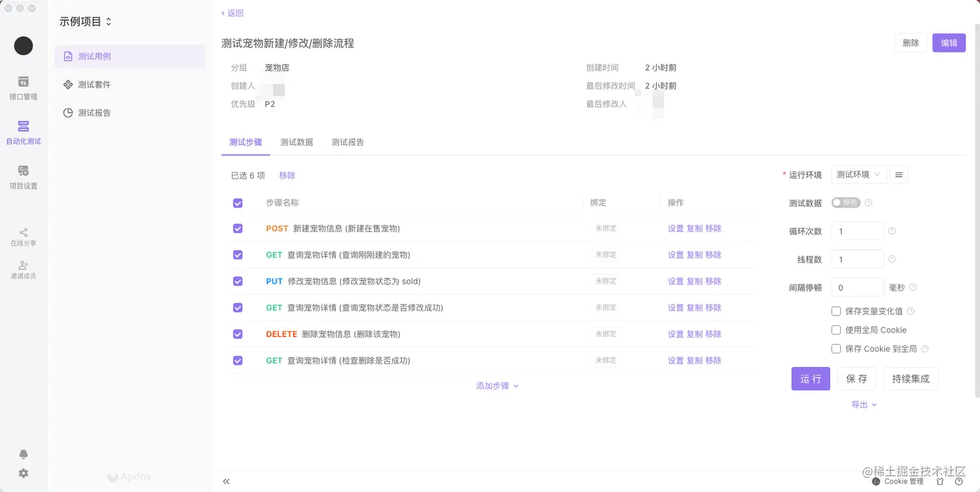取消勾选 DELETE 删除宠物信息步骤
The width and height of the screenshot is (980, 492).
click(x=238, y=334)
